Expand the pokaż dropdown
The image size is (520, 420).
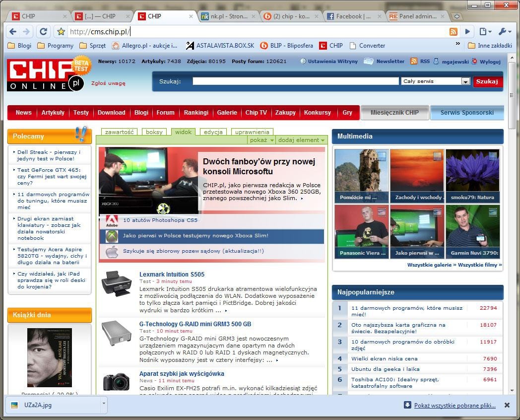pos(261,140)
